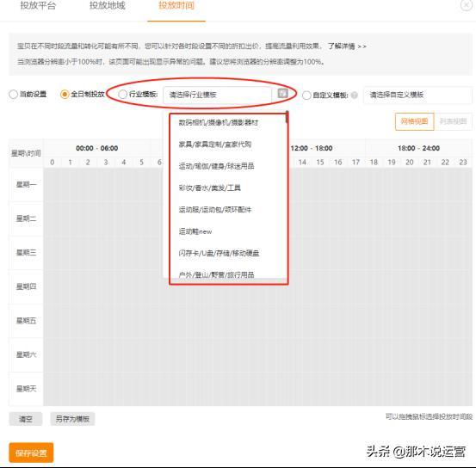Click hour column header 17
The height and width of the screenshot is (468, 476).
point(355,163)
